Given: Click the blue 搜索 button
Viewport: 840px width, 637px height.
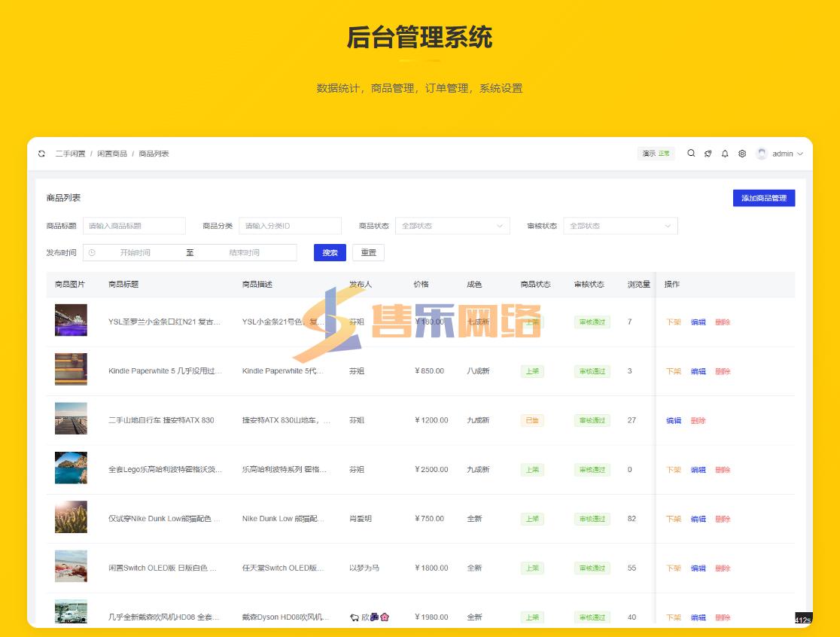Looking at the screenshot, I should [330, 253].
